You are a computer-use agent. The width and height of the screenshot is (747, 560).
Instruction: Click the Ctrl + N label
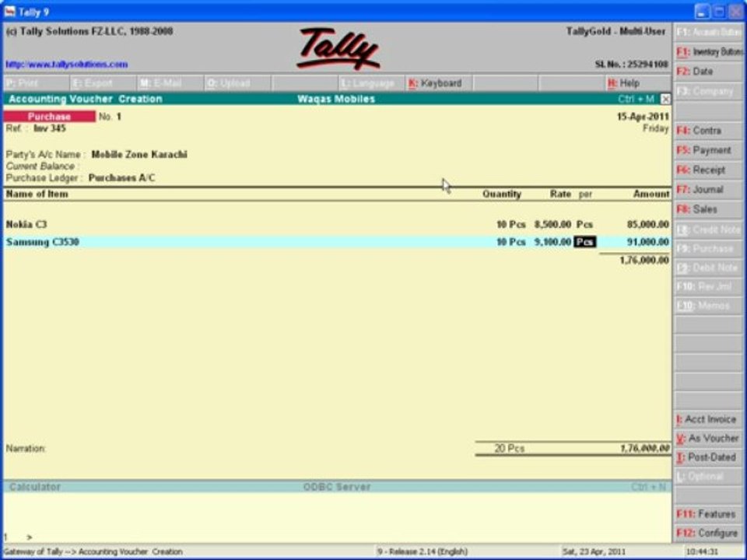point(649,487)
